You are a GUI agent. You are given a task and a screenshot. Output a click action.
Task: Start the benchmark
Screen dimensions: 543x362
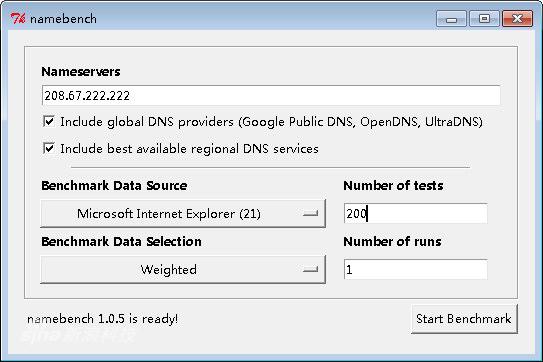(x=464, y=319)
